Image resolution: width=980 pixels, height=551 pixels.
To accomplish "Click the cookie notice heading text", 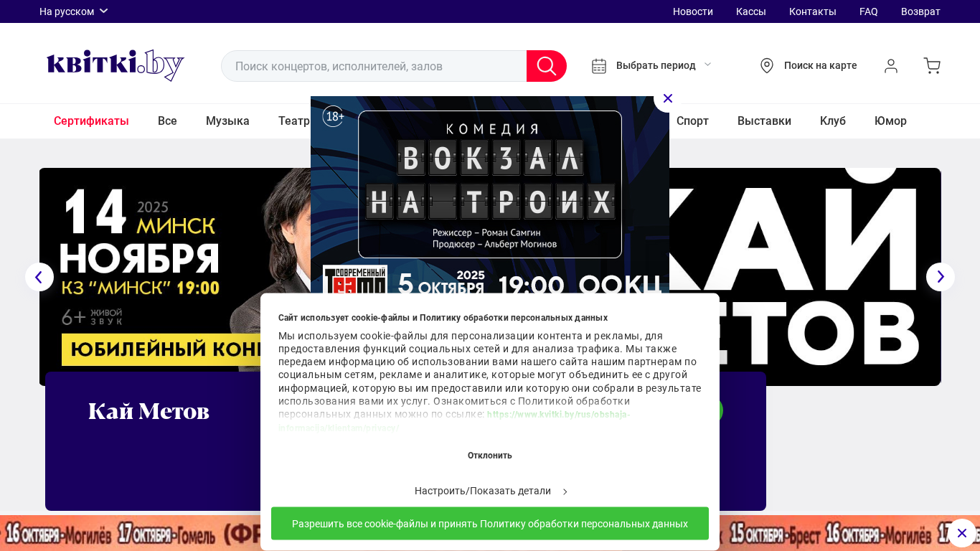I will [x=443, y=318].
